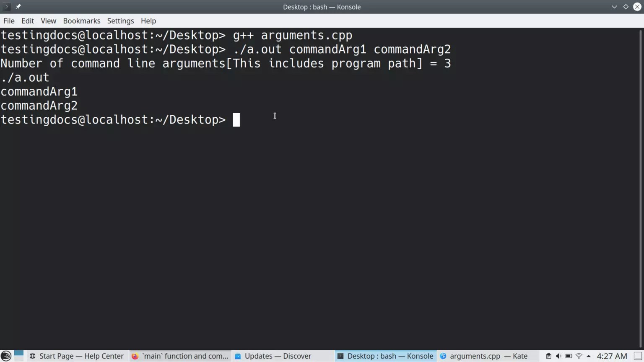Open Klipper clipboard manager in system tray
Viewport: 644px width, 362px height.
click(x=548, y=356)
